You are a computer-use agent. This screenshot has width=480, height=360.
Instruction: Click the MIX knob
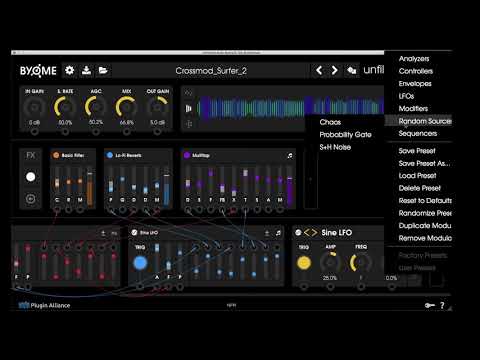click(x=126, y=107)
